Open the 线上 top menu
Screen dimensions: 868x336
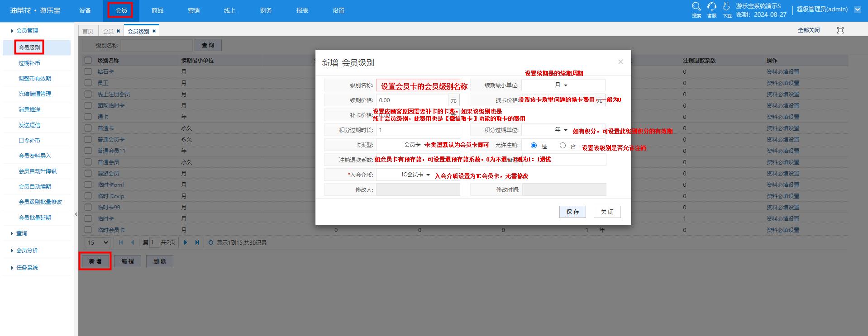230,10
